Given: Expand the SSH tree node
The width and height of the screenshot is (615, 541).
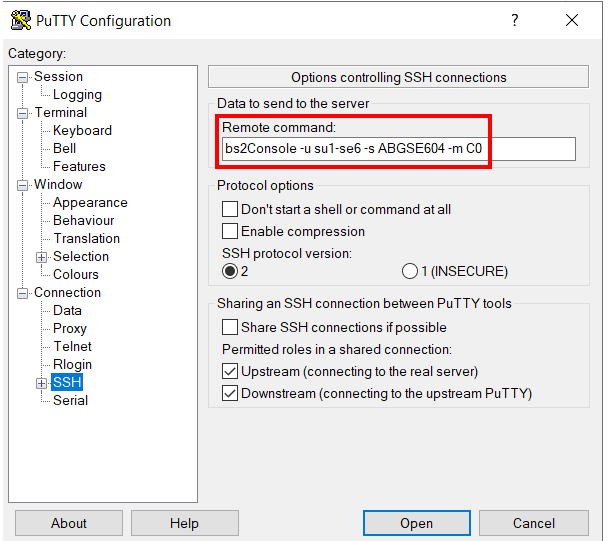Looking at the screenshot, I should pyautogui.click(x=42, y=383).
